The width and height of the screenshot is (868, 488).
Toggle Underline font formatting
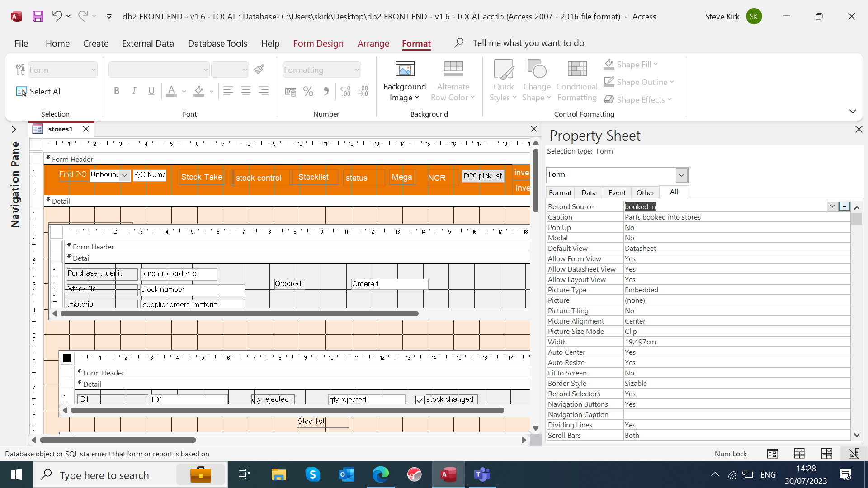click(151, 91)
